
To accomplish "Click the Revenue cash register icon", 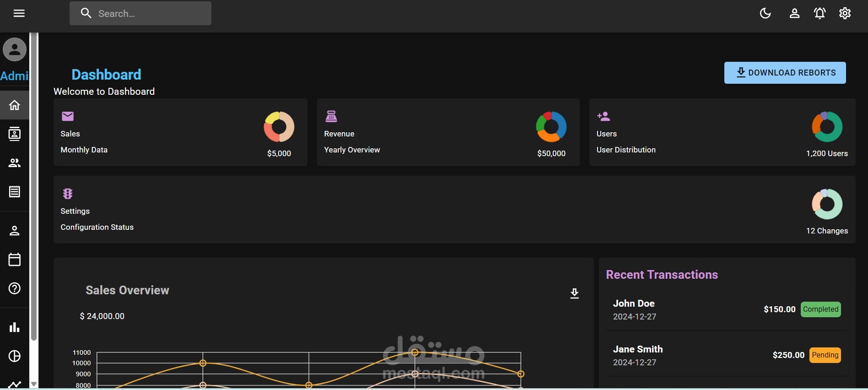I will click(x=331, y=116).
